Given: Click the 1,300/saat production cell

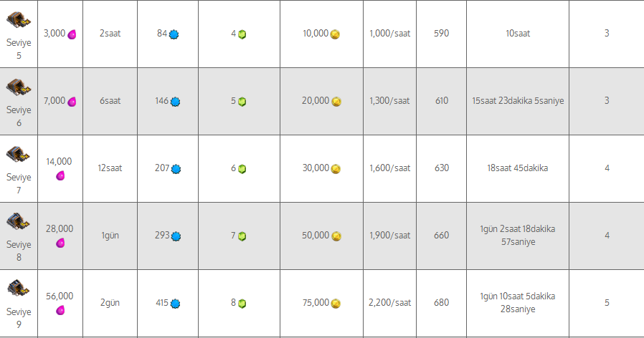Looking at the screenshot, I should tap(389, 101).
